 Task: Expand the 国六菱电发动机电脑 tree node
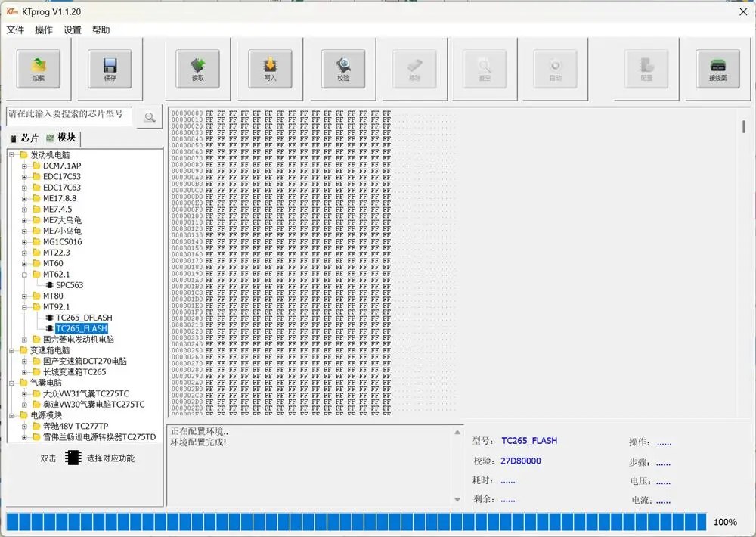coord(24,340)
